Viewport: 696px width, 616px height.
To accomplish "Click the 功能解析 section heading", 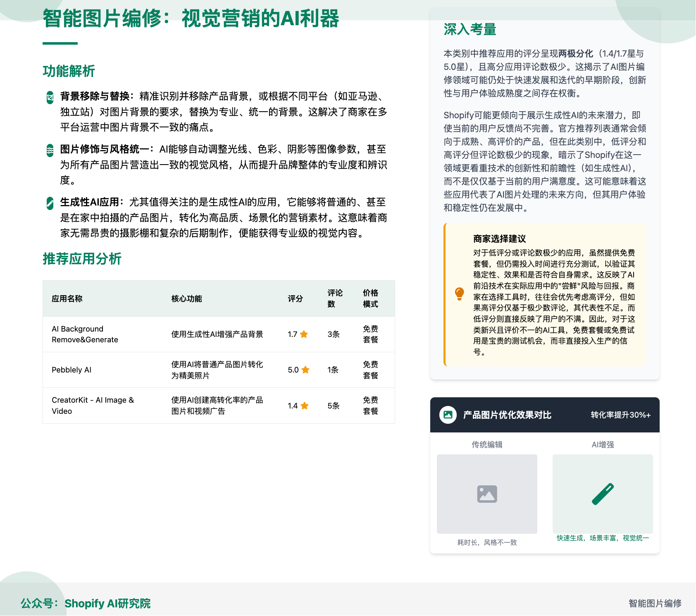I will (69, 71).
